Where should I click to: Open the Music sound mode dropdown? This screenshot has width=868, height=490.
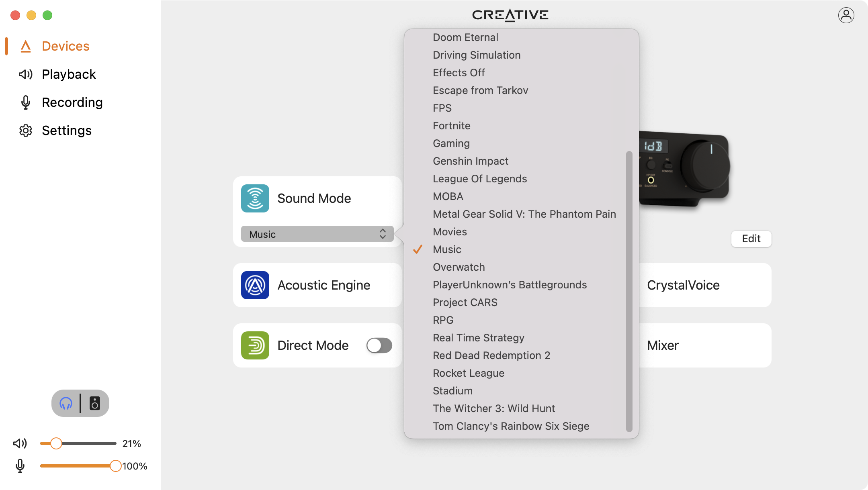point(317,234)
